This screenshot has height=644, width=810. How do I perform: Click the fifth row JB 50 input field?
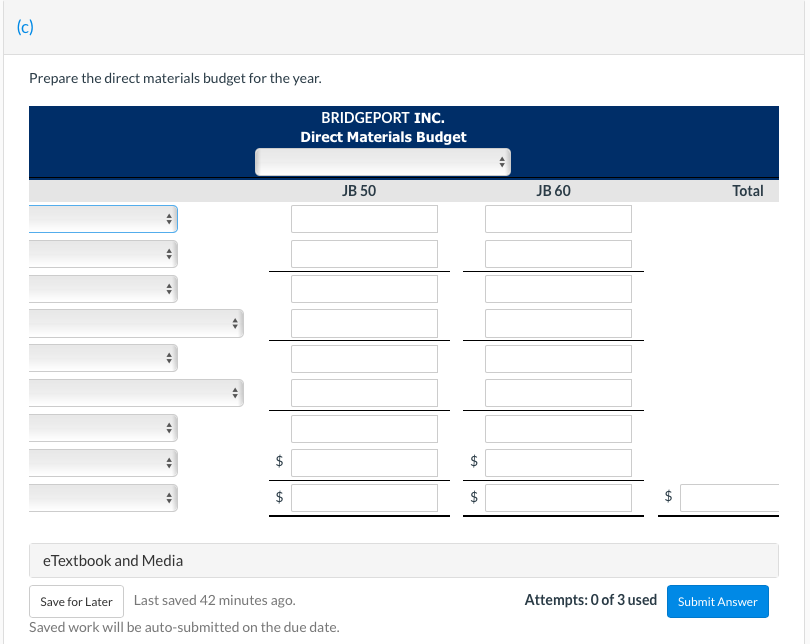click(364, 359)
